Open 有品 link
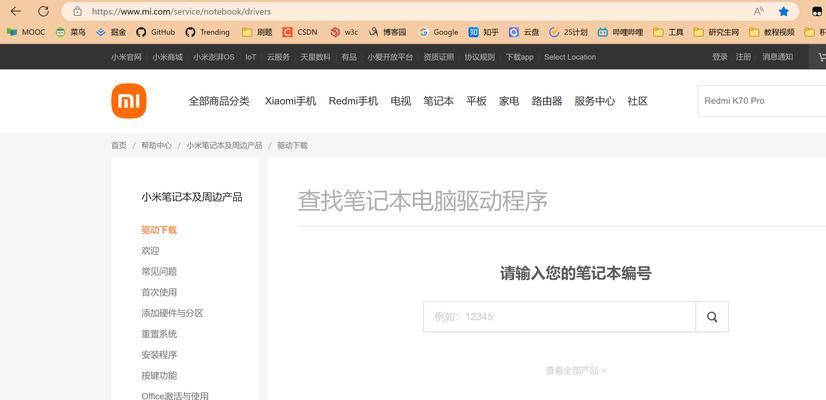This screenshot has width=826, height=400. point(349,57)
